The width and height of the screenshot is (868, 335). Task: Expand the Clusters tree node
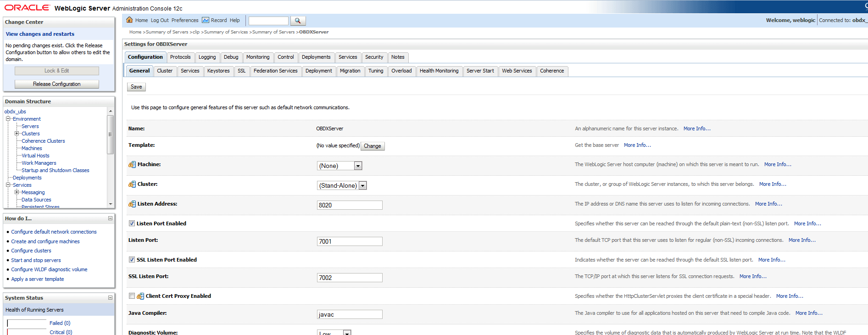17,134
